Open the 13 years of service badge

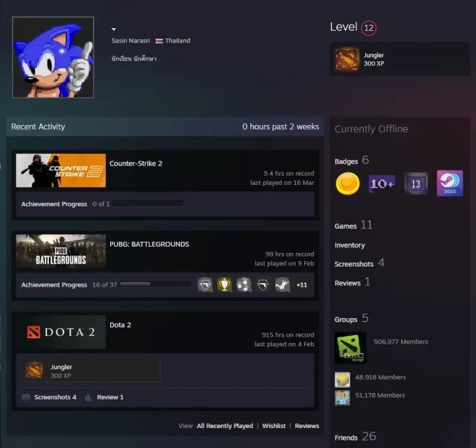coord(416,183)
